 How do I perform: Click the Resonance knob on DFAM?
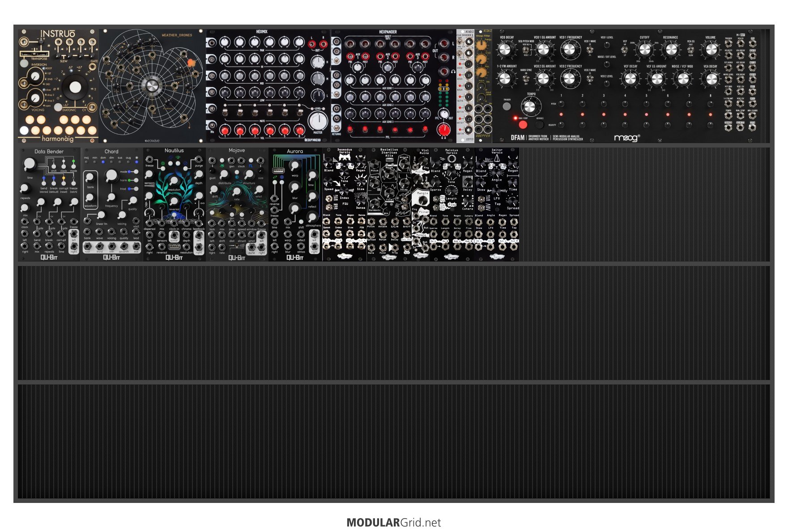(671, 50)
